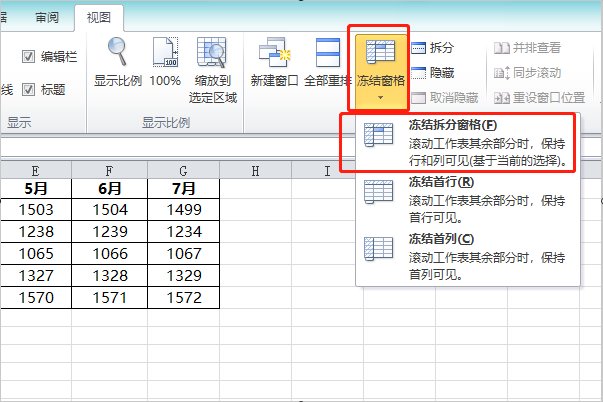Select cell containing 1503
The image size is (603, 402).
click(36, 210)
